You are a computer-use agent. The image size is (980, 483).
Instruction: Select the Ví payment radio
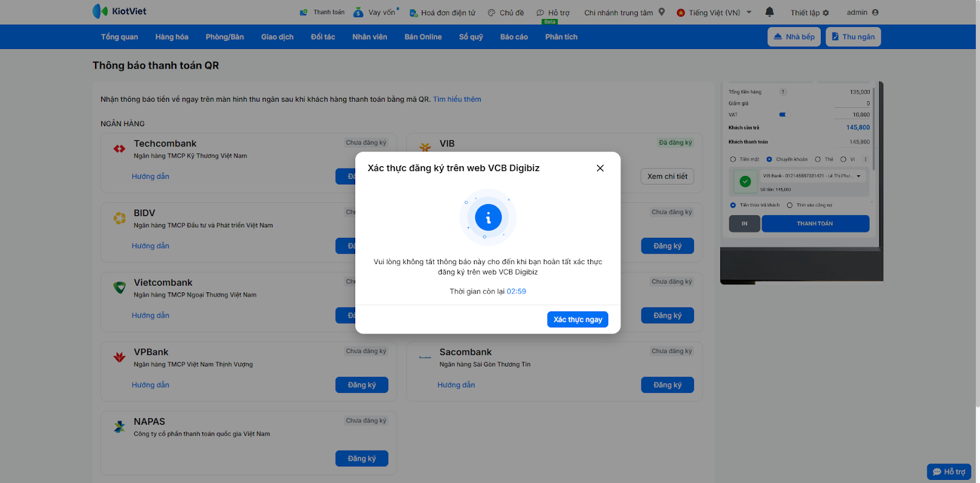click(843, 159)
